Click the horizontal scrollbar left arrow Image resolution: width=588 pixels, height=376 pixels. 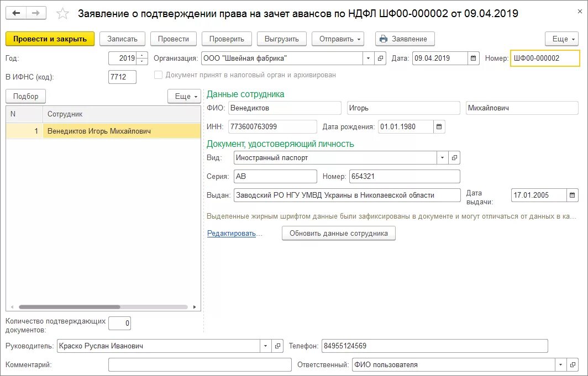click(12, 307)
